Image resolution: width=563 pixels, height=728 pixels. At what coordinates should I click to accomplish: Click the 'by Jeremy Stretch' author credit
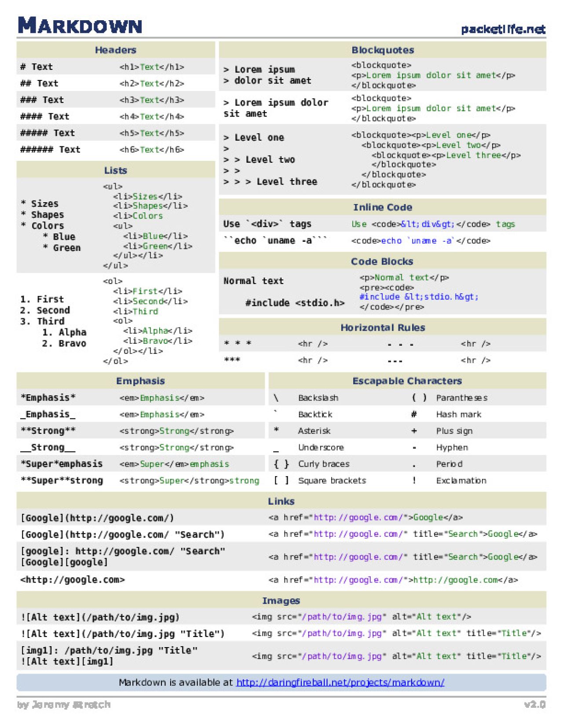coord(64,705)
